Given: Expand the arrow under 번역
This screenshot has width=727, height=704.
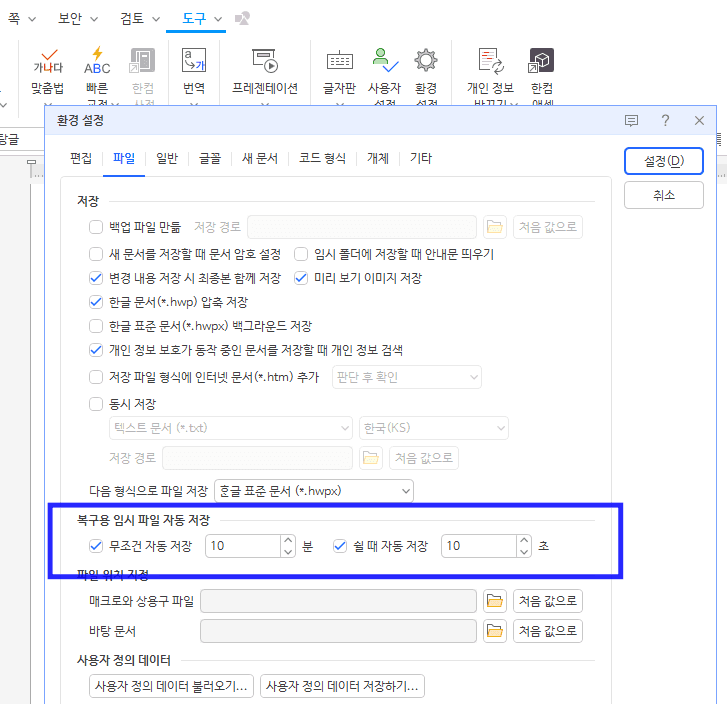Looking at the screenshot, I should (194, 104).
